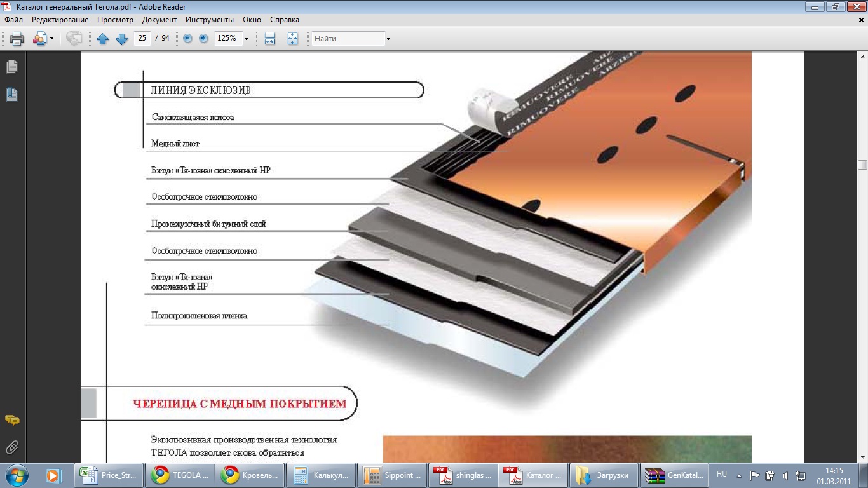Image resolution: width=868 pixels, height=488 pixels.
Task: Zoom in with the plus button
Action: point(203,39)
